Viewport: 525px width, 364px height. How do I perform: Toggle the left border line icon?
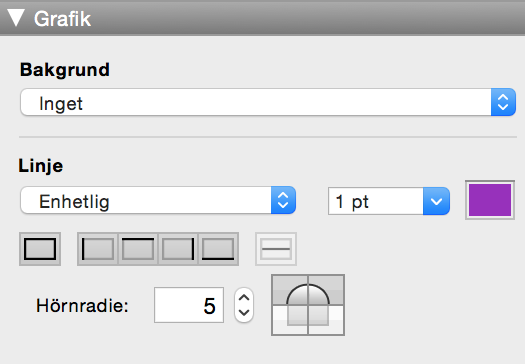coord(97,249)
